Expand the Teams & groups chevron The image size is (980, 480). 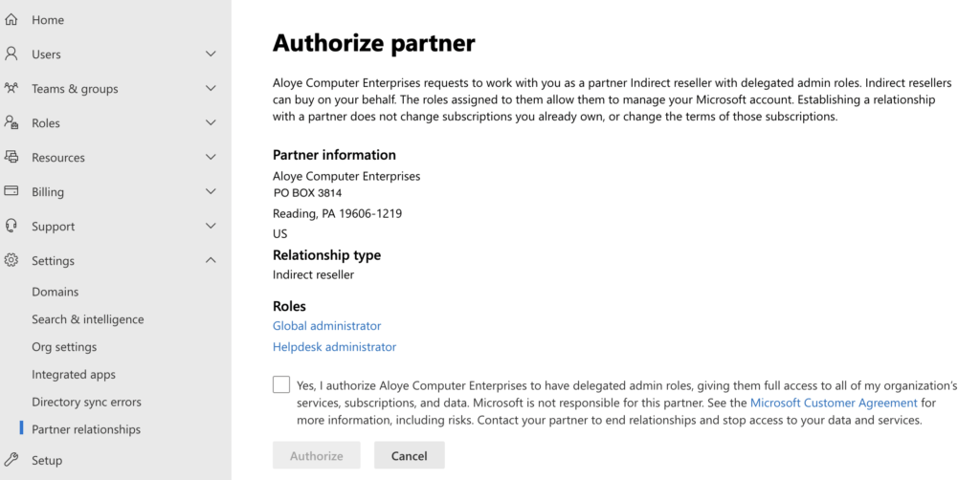[211, 89]
